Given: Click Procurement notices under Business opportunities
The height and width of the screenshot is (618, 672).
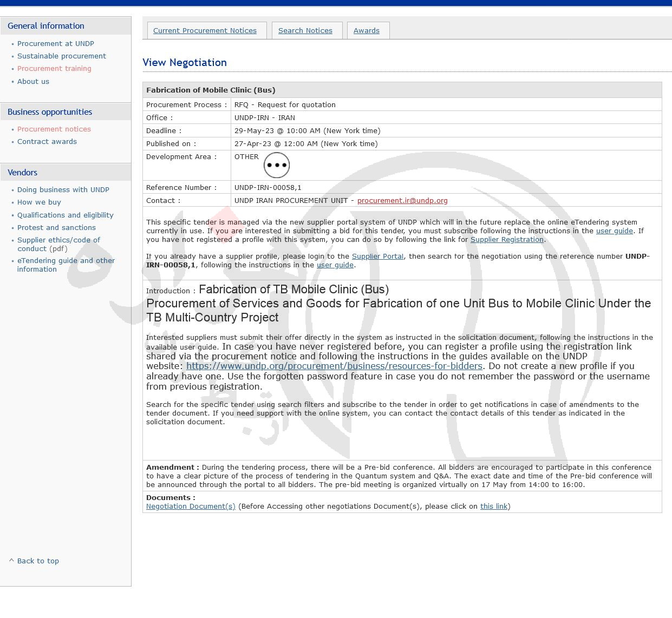Looking at the screenshot, I should (54, 129).
